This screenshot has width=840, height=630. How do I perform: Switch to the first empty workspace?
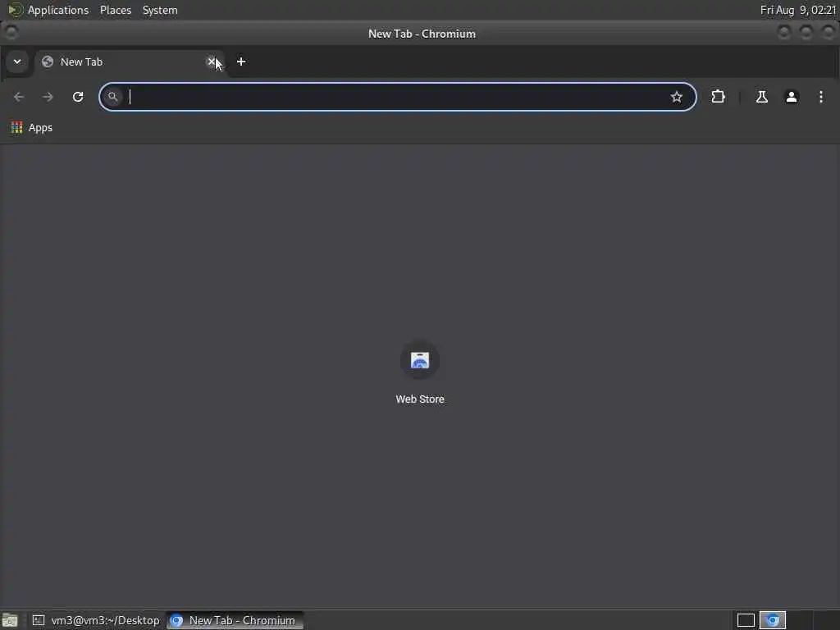click(x=746, y=620)
